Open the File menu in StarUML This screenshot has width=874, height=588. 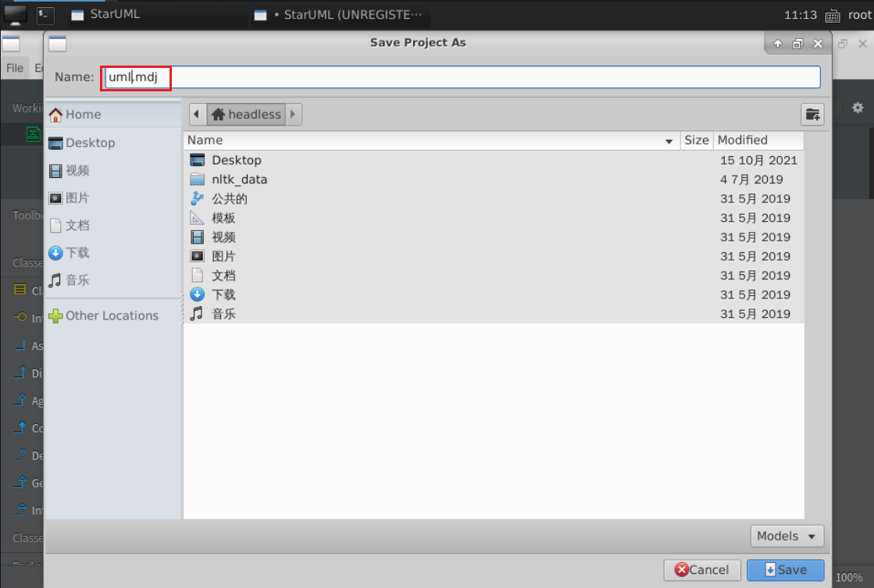pyautogui.click(x=15, y=68)
